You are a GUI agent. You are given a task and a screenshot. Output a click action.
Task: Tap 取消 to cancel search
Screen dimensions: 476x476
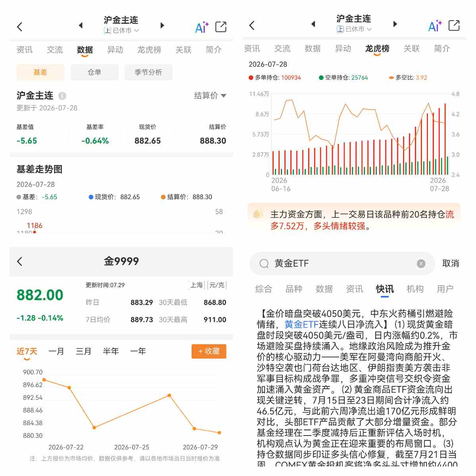pos(451,263)
